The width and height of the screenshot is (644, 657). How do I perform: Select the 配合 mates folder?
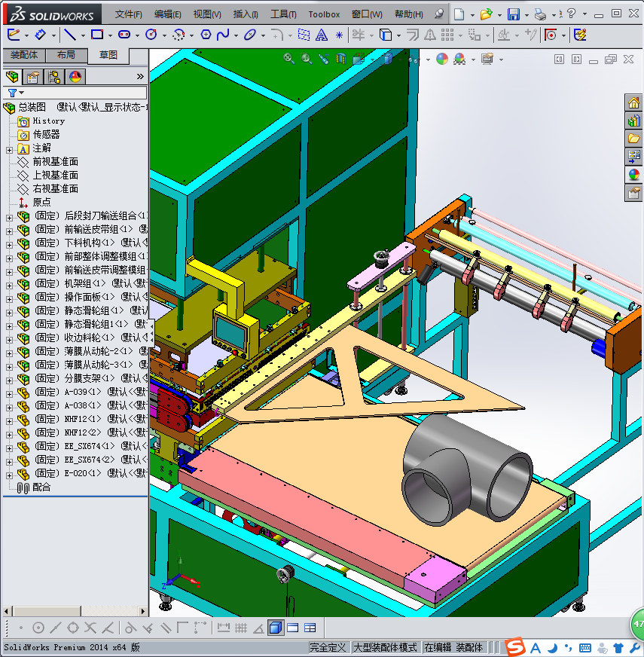(41, 487)
